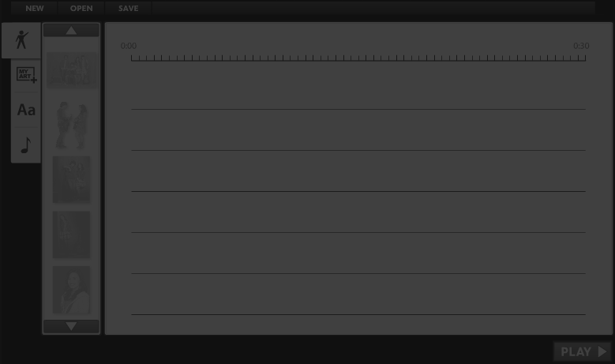The image size is (615, 364).
Task: Click the middle of the timeline ruler
Action: click(358, 58)
